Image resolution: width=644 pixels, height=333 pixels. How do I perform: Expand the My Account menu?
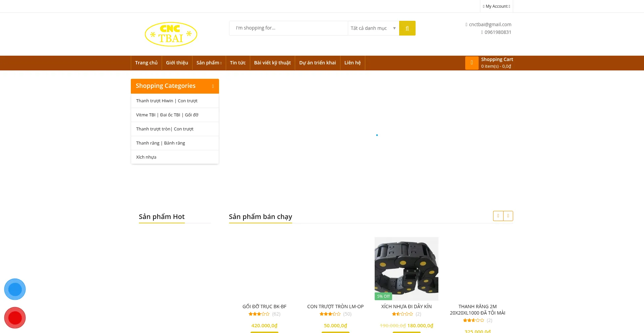(x=496, y=6)
